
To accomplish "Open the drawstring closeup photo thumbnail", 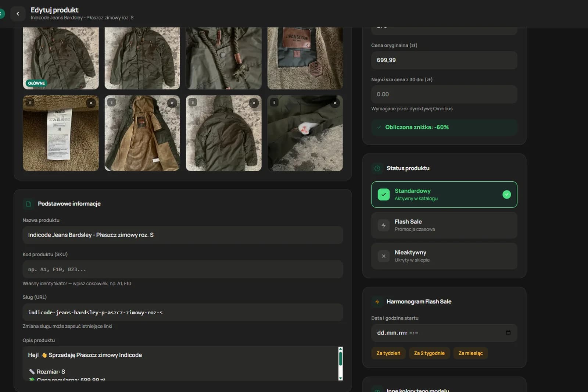I will [223, 58].
